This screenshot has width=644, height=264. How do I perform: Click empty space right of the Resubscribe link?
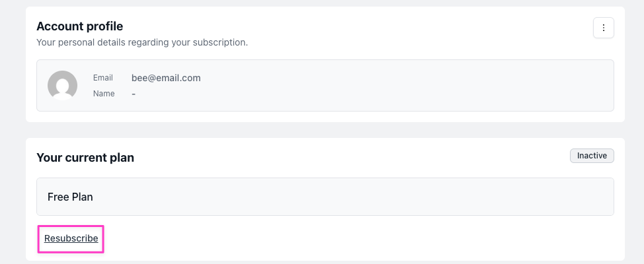(x=331, y=238)
